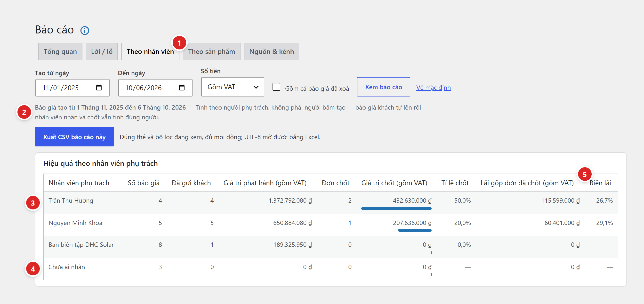Open the Lời / lỗ tab
Image resolution: width=644 pixels, height=304 pixels.
click(x=102, y=51)
